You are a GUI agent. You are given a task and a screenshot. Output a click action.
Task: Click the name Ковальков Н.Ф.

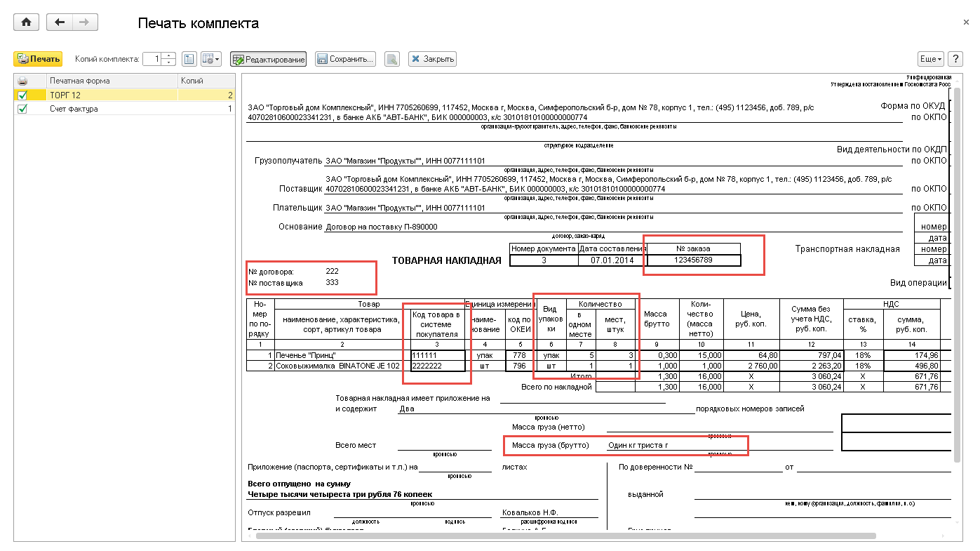(530, 512)
